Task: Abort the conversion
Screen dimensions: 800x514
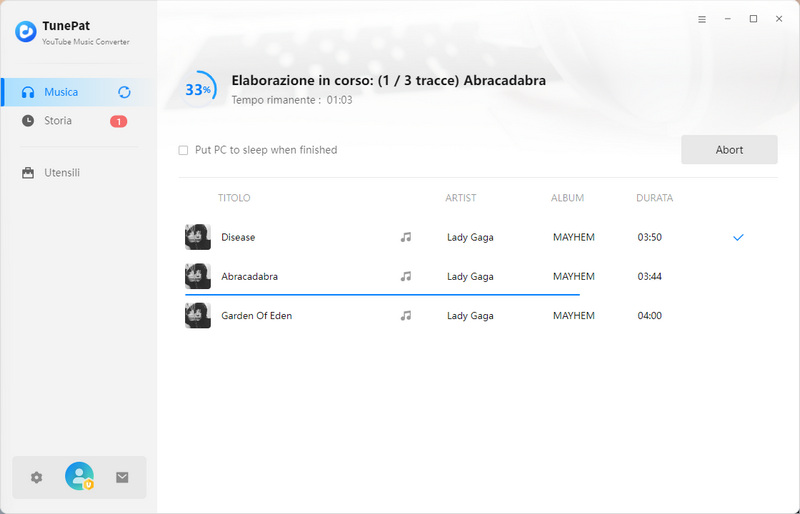Action: (729, 150)
